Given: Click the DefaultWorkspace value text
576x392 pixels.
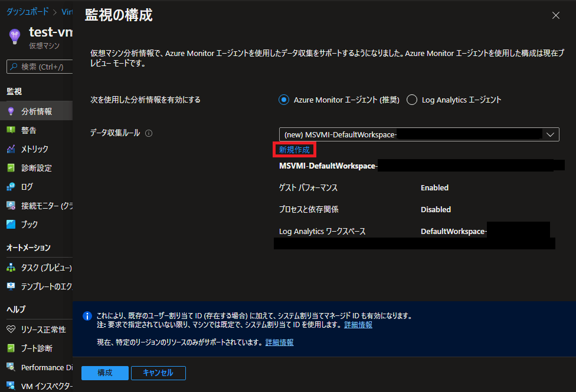Looking at the screenshot, I should pos(454,231).
